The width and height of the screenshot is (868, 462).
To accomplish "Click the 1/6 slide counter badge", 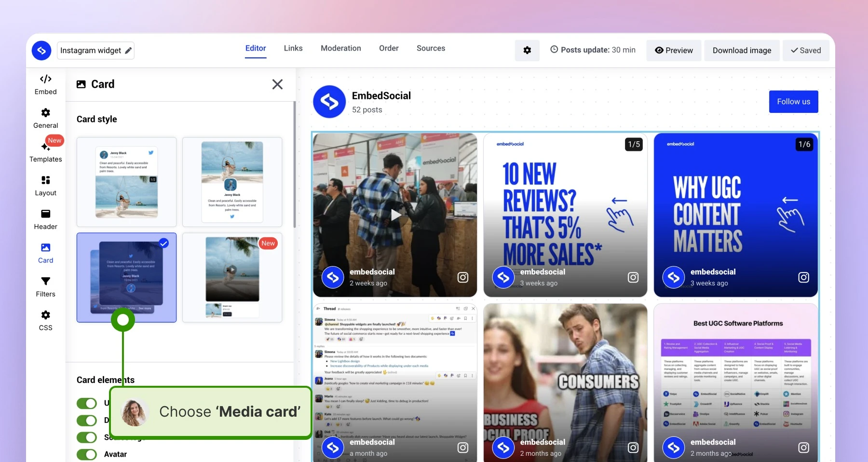I will (804, 144).
